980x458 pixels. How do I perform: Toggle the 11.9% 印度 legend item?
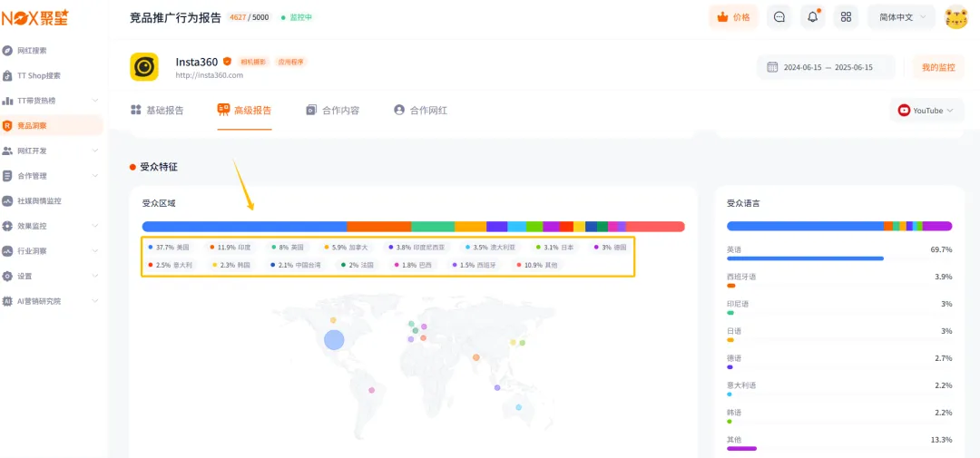click(230, 248)
